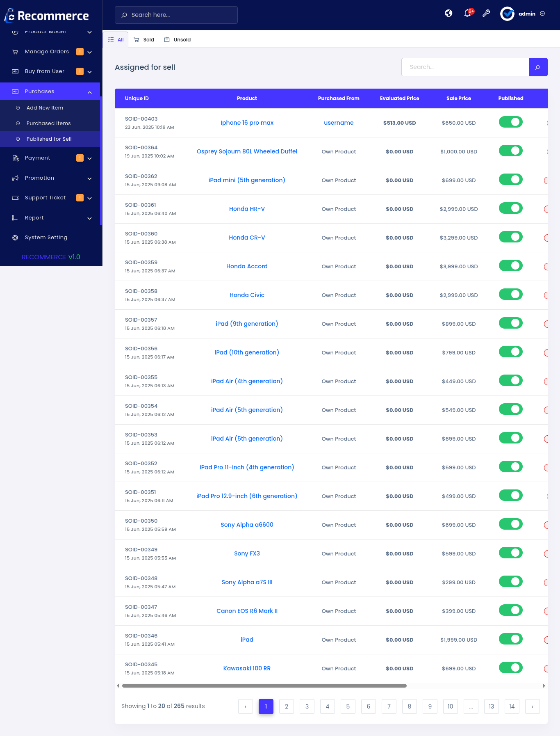Screen dimensions: 560x736
Task: Click the Recommerce logo
Action: (46, 16)
